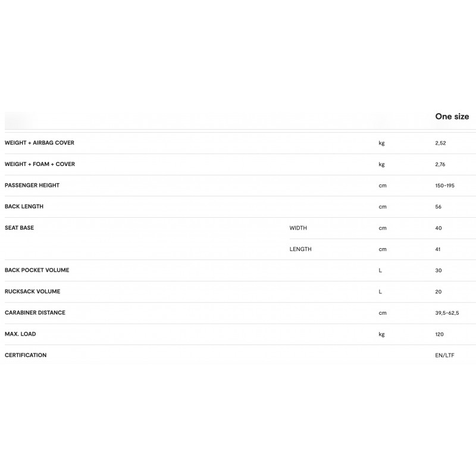The width and height of the screenshot is (476, 476).
Task: Click the 2,76 weight value
Action: click(441, 164)
